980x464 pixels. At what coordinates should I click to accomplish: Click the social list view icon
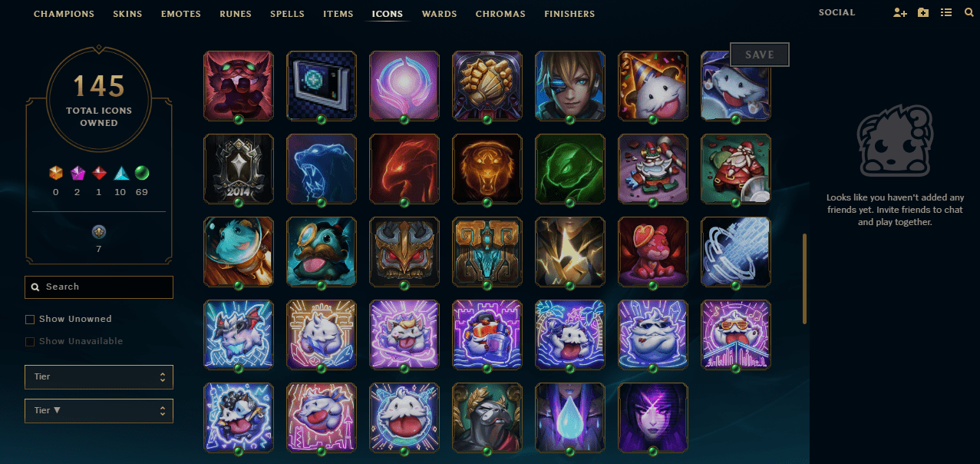(x=946, y=13)
